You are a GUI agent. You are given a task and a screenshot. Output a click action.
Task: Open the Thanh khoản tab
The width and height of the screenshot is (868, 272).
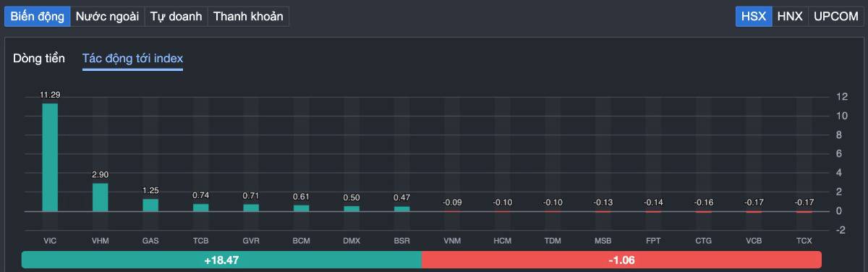tap(248, 16)
